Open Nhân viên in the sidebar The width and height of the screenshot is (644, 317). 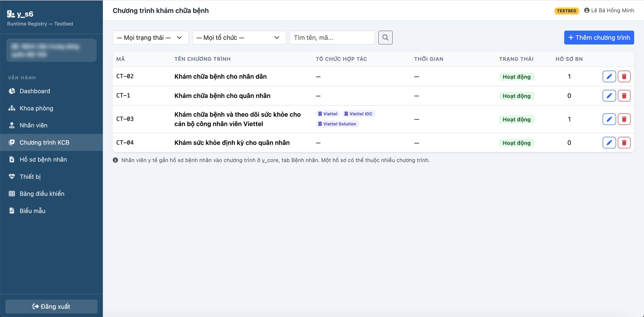[x=52, y=125]
